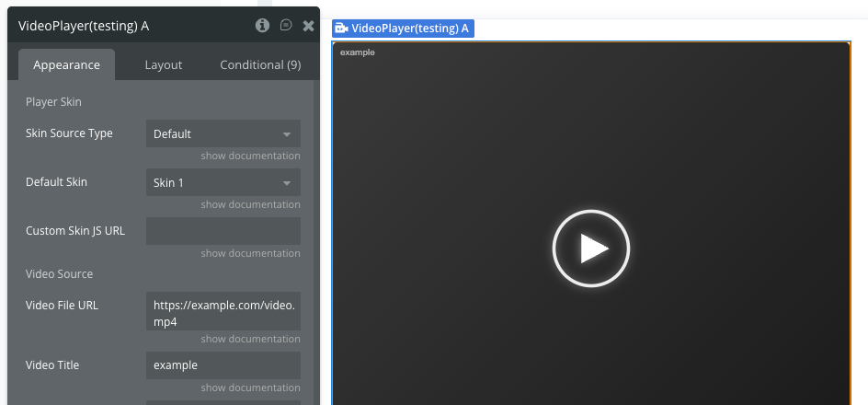Screen dimensions: 868x405
Task: Click the Custom Skin JS URL input field
Action: [x=223, y=231]
